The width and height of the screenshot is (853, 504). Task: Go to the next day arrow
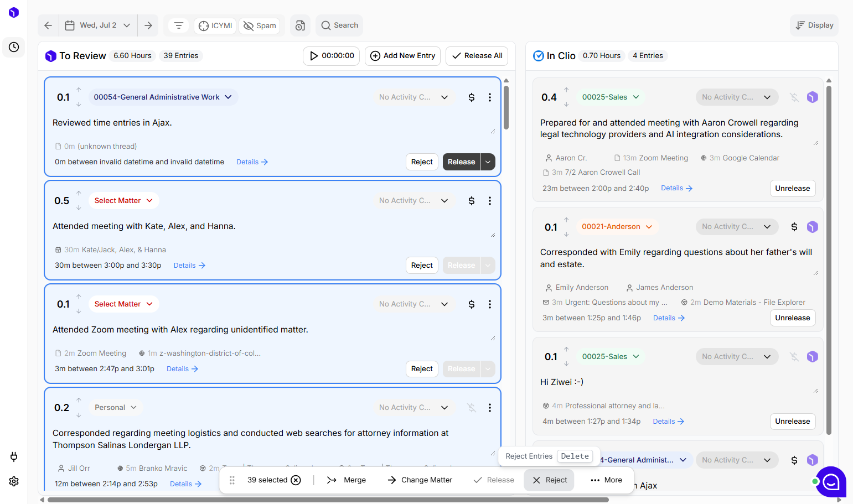click(x=148, y=25)
